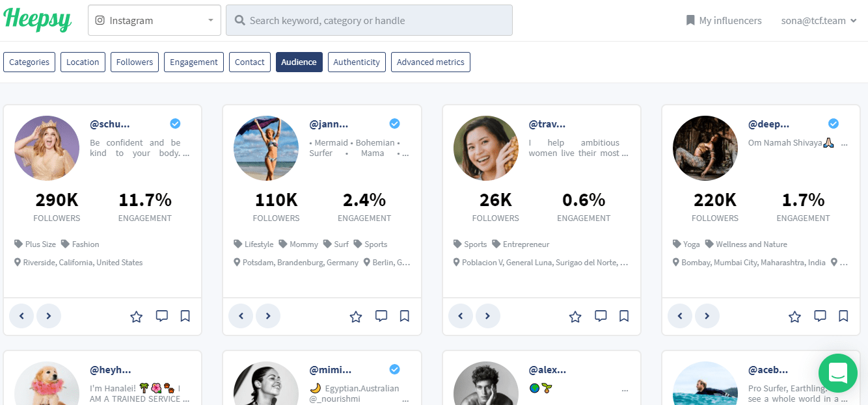The image size is (868, 405).
Task: Add a comment on @jann... card
Action: click(x=381, y=317)
